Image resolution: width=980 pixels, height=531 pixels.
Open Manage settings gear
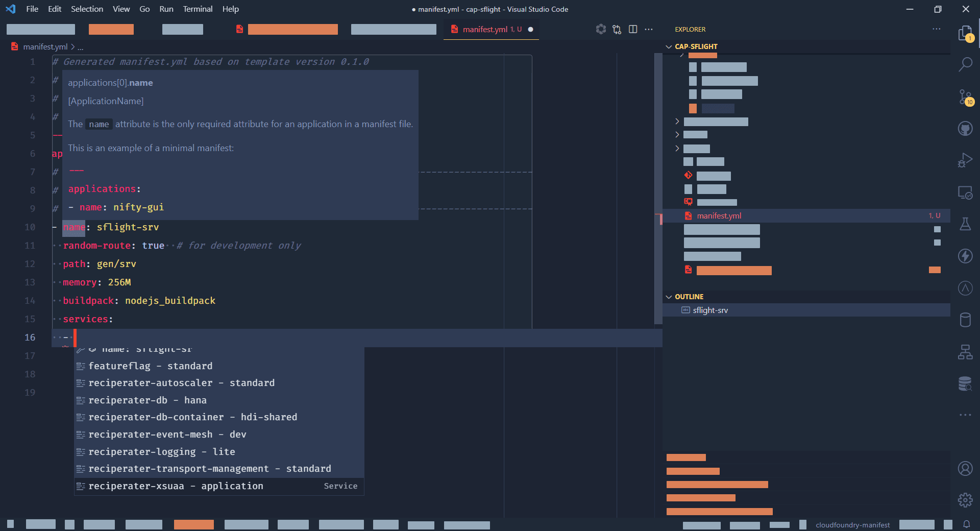965,500
